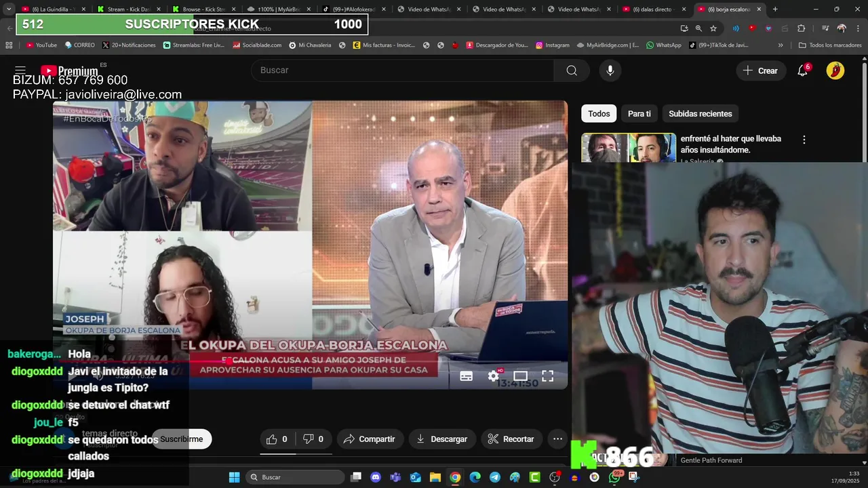Switch to the 'Stream - Kick' browser tab
This screenshot has height=488, width=868.
128,9
